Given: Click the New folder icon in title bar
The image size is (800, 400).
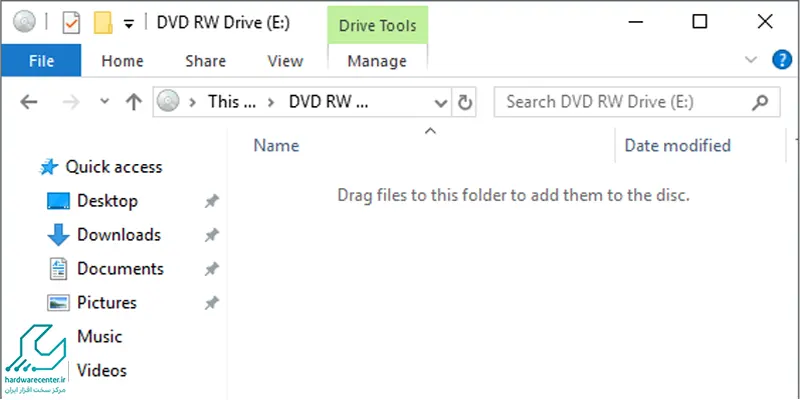Looking at the screenshot, I should 101,21.
